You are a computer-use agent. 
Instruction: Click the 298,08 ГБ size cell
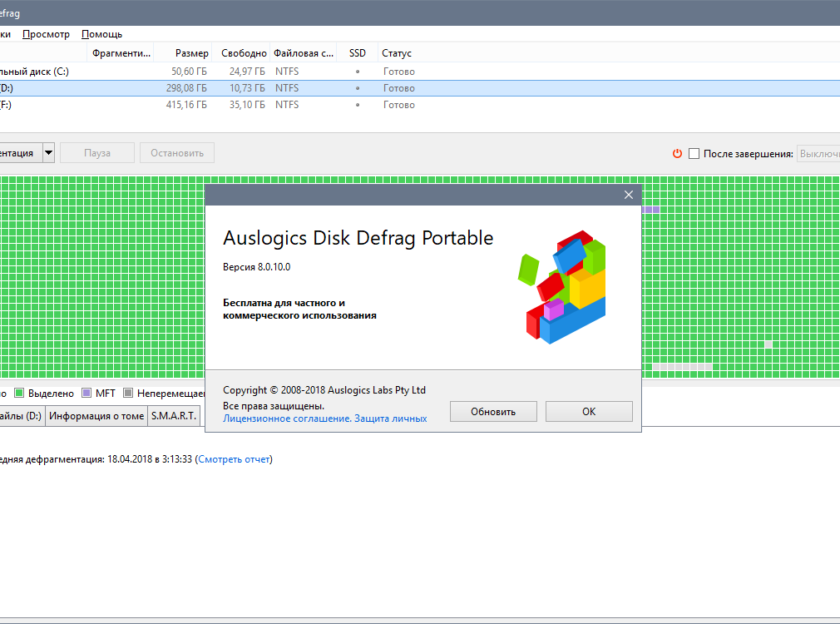(186, 88)
